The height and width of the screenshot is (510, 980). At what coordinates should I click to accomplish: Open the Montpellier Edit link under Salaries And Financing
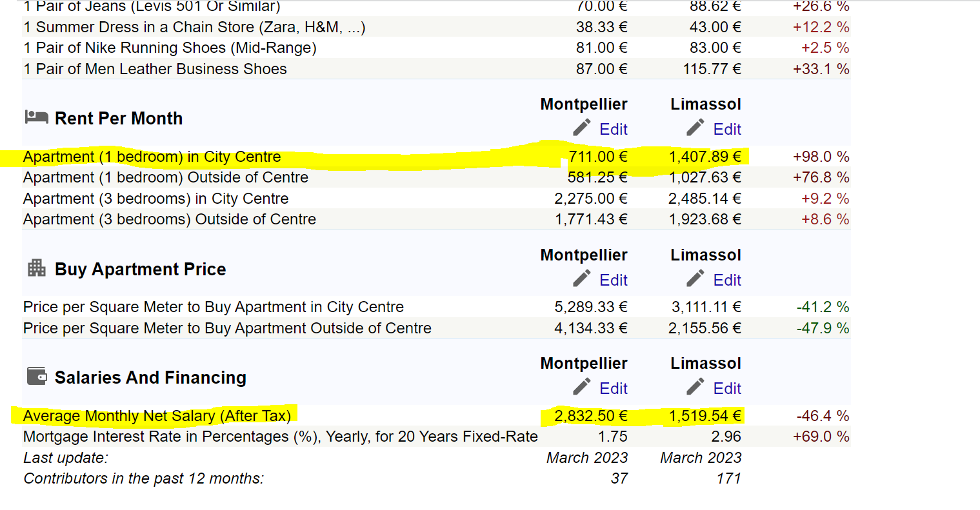pyautogui.click(x=613, y=389)
